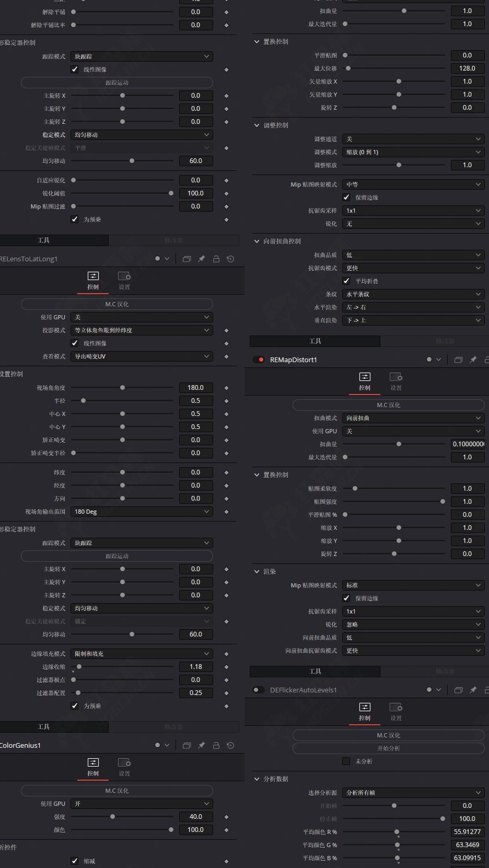Click the version icon on REMapDistort1 header

tap(458, 360)
